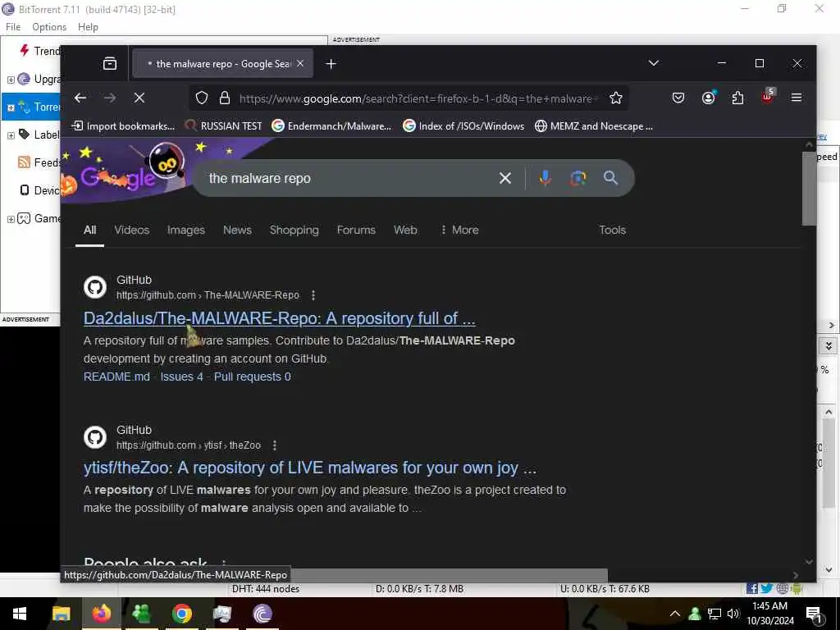840x630 pixels.
Task: Expand Torrents tree node in BitTorrent
Action: tap(11, 107)
